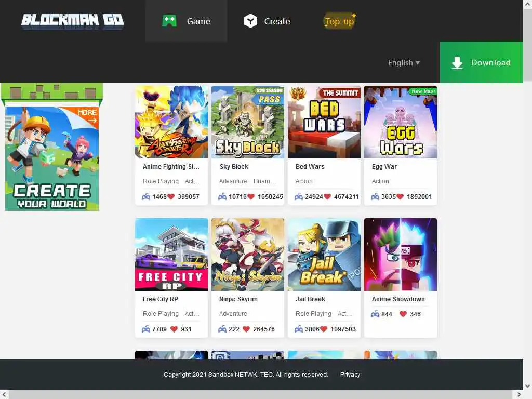Open the Jail Break game title
This screenshot has height=399, width=532.
(x=310, y=299)
